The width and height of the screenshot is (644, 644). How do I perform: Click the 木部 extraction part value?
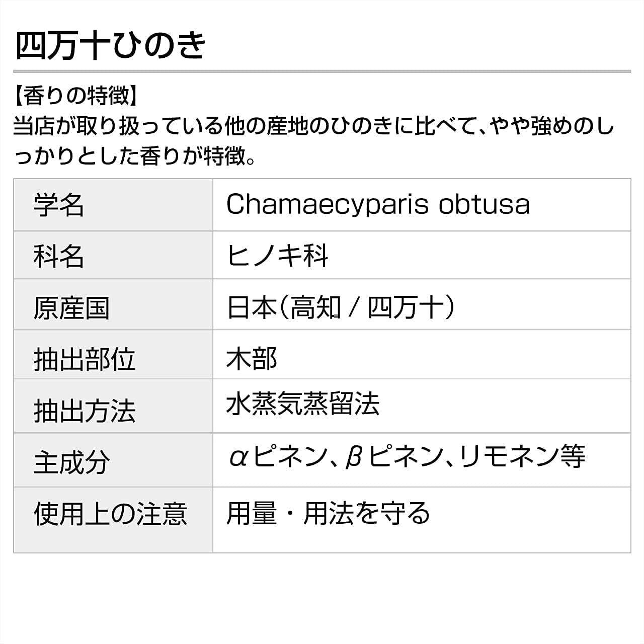click(x=252, y=359)
